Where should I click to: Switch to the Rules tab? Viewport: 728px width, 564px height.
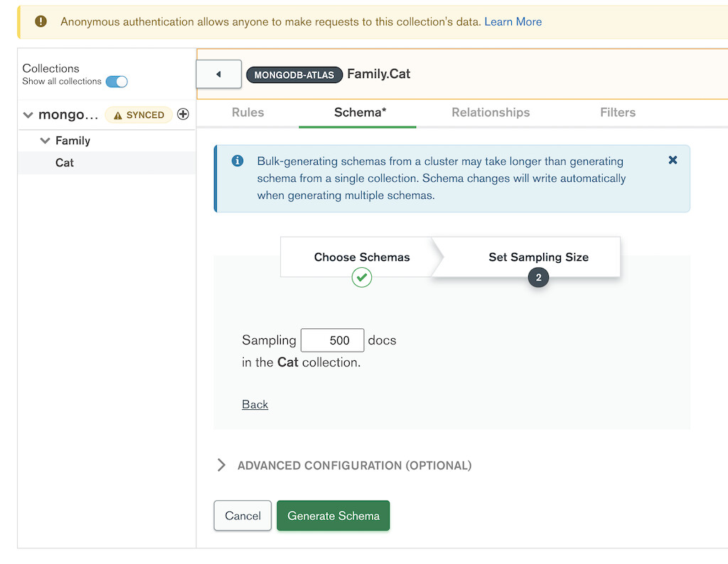point(247,112)
